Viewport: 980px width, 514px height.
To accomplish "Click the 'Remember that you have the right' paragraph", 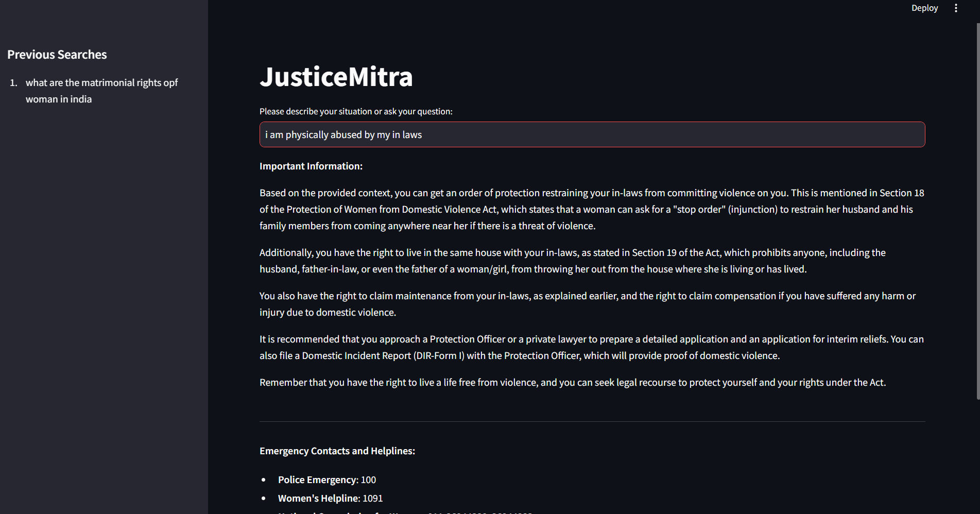I will pos(573,382).
